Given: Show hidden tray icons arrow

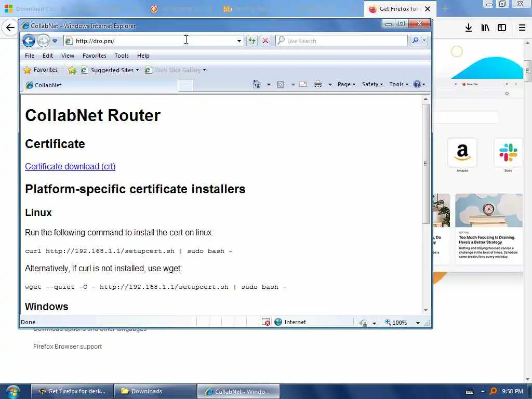Looking at the screenshot, I should click(x=483, y=391).
